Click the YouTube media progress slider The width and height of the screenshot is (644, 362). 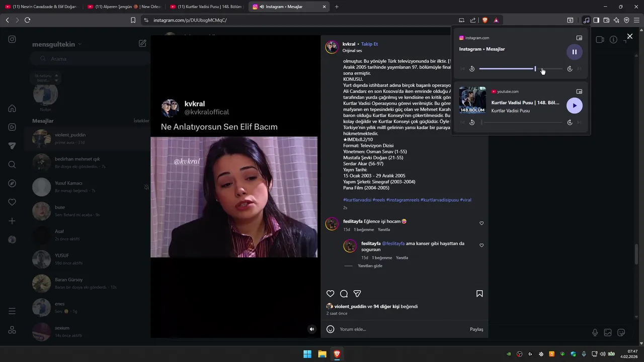tap(521, 122)
